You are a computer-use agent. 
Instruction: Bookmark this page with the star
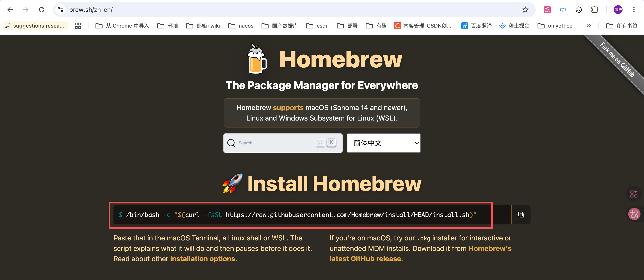(x=525, y=10)
